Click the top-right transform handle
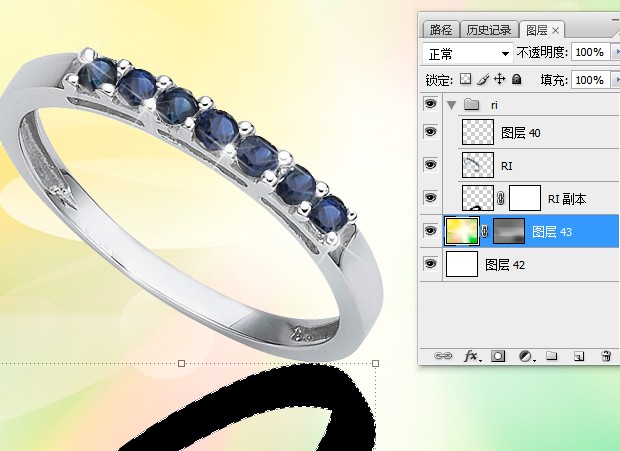This screenshot has width=620, height=451. pyautogui.click(x=376, y=363)
